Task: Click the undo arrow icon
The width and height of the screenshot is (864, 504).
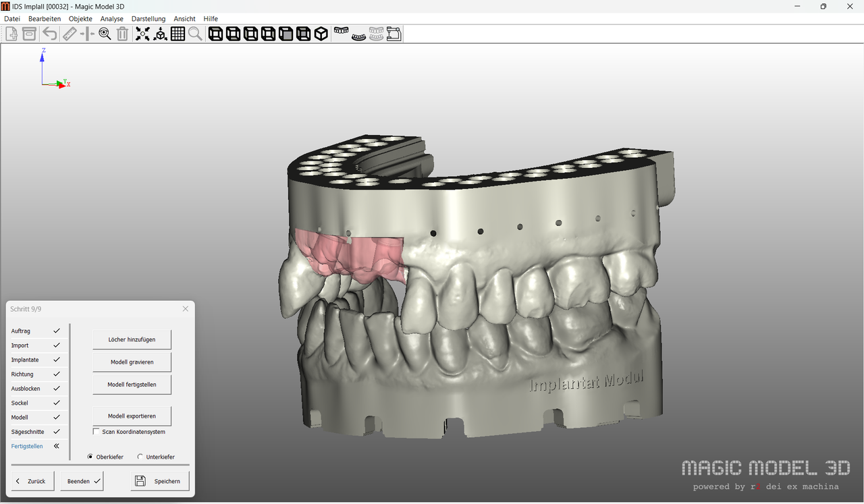Action: pos(50,34)
